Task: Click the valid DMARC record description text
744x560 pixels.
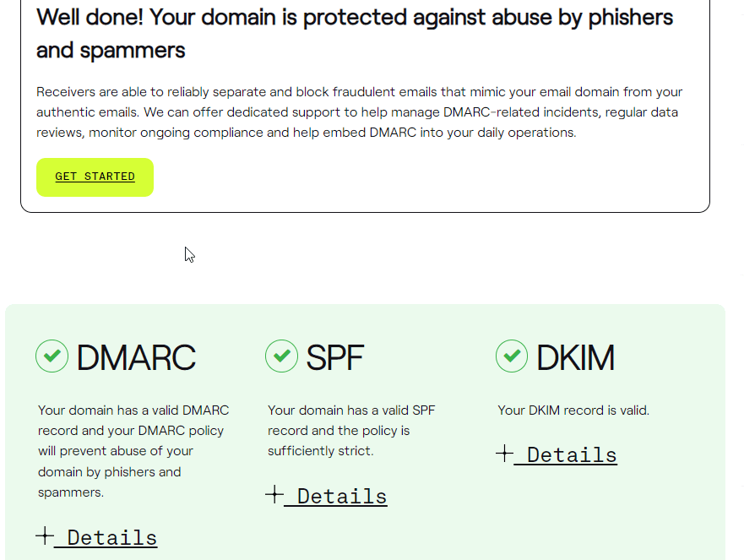Action: [x=133, y=451]
